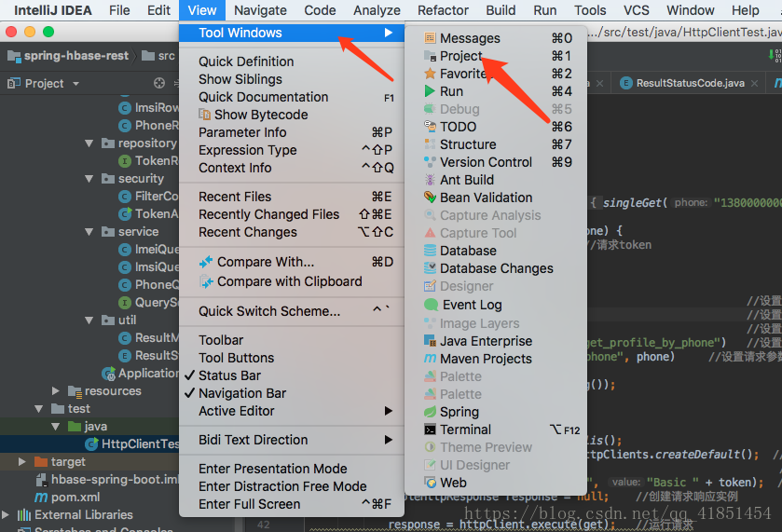Expand the target folder
The image size is (782, 532).
coord(22,462)
